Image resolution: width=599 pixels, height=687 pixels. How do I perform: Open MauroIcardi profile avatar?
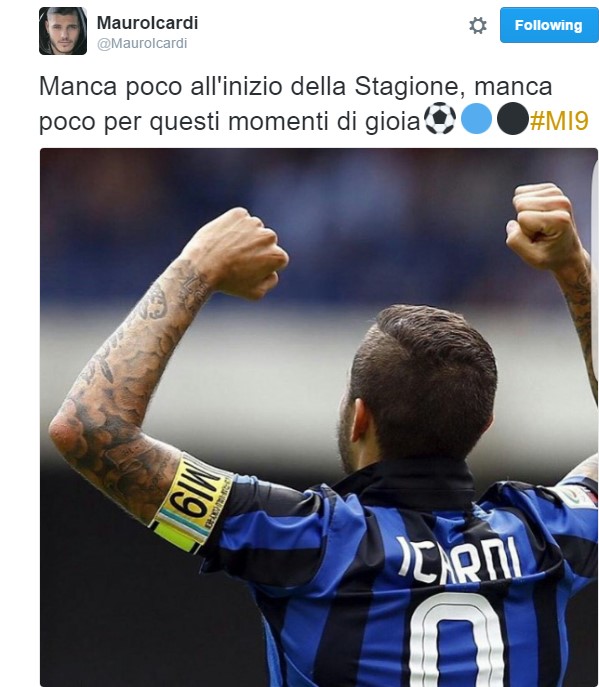click(x=63, y=31)
